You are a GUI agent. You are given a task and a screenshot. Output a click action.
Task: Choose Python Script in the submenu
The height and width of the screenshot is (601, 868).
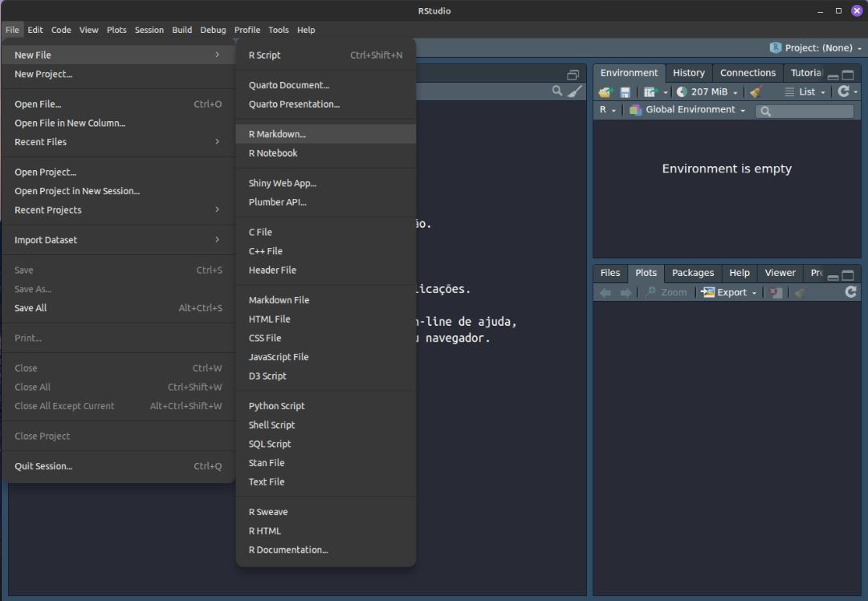(276, 406)
